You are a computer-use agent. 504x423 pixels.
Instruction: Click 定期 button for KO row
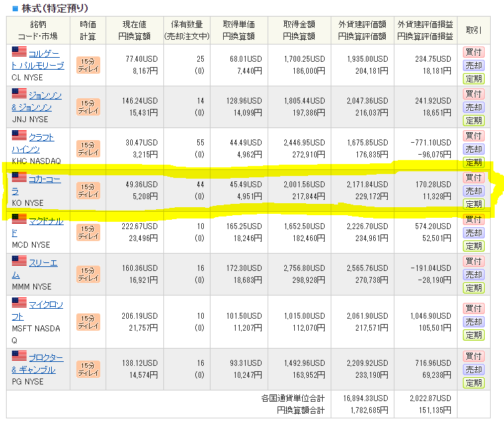pos(473,204)
